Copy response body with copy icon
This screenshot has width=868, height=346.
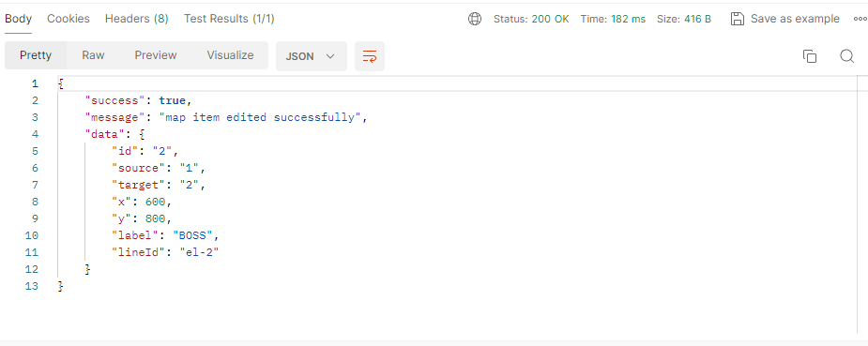809,56
